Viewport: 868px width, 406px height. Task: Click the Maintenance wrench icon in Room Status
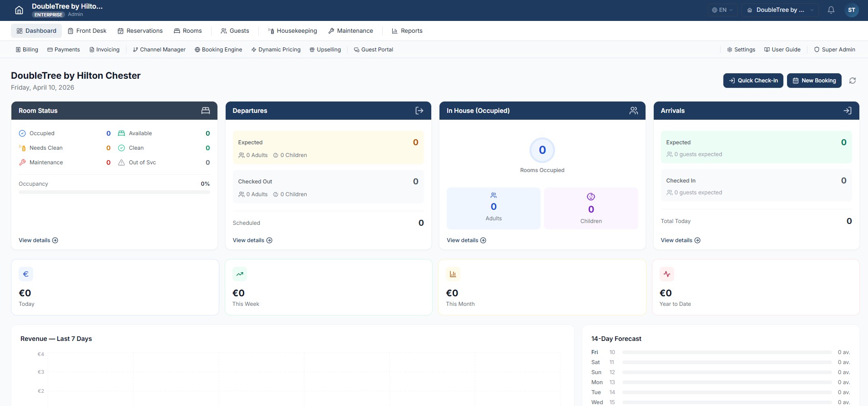click(22, 162)
